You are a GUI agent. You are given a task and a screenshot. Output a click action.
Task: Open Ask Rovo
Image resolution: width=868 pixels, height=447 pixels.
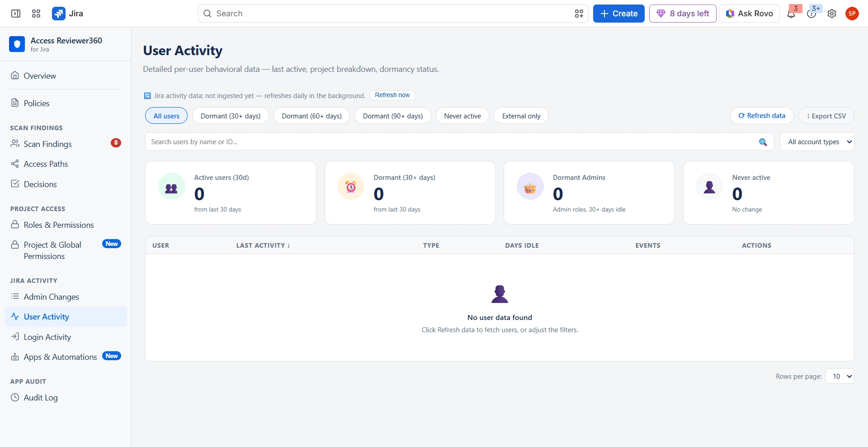pos(749,14)
